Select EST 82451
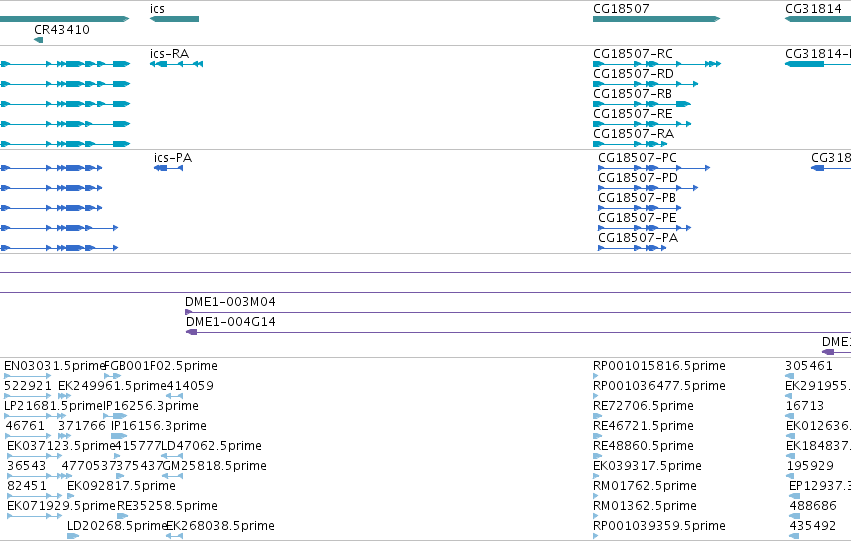 [x=27, y=486]
